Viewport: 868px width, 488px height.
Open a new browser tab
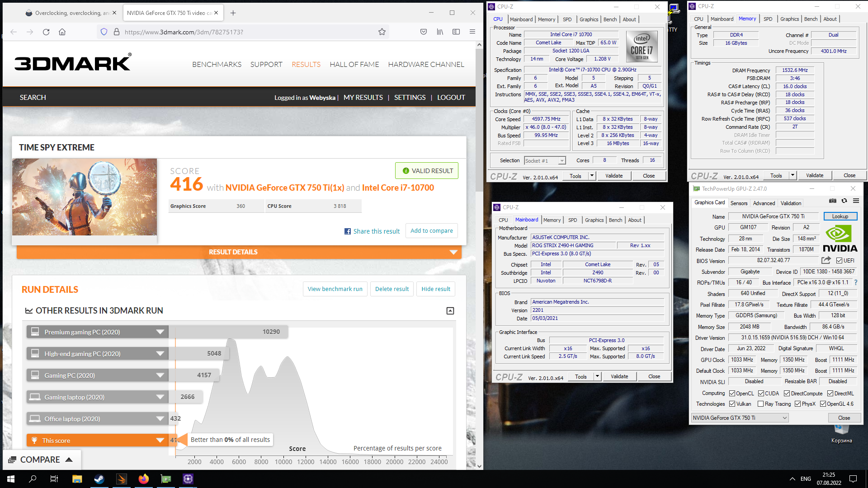tap(233, 13)
